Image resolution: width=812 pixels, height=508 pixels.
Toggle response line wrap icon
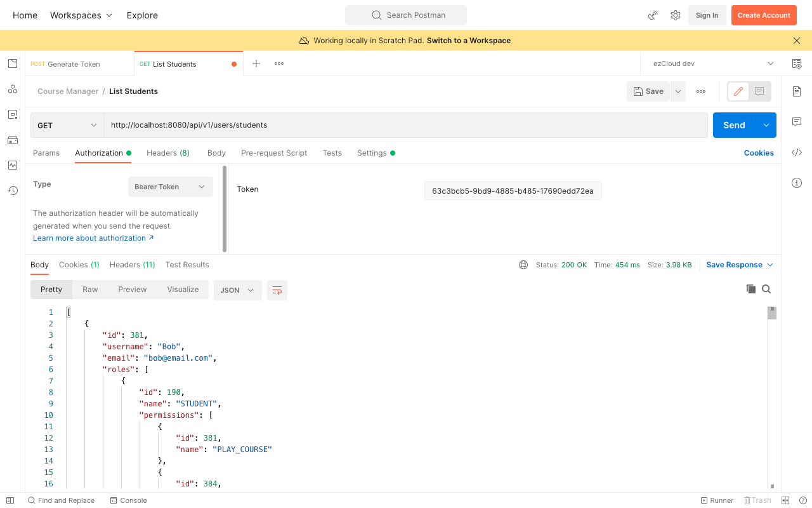tap(277, 290)
